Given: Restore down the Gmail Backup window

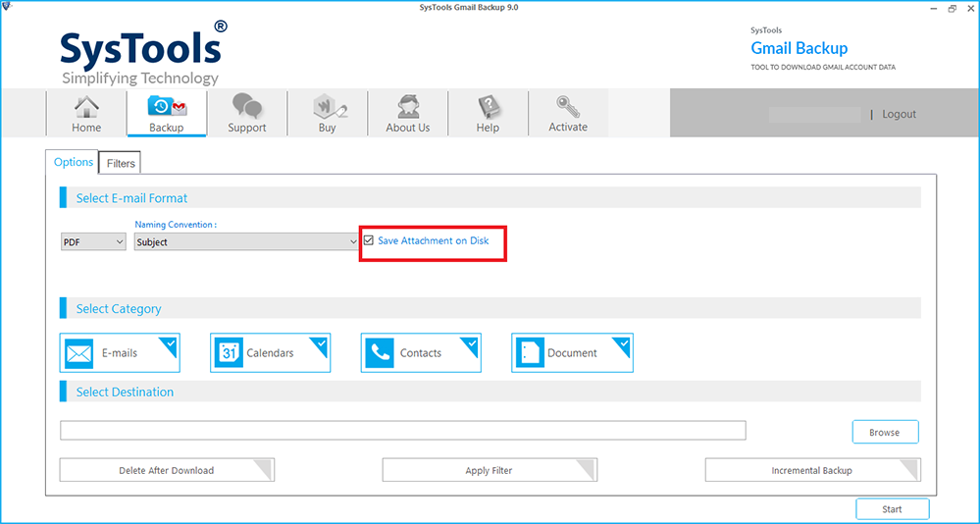Looking at the screenshot, I should click(x=952, y=8).
